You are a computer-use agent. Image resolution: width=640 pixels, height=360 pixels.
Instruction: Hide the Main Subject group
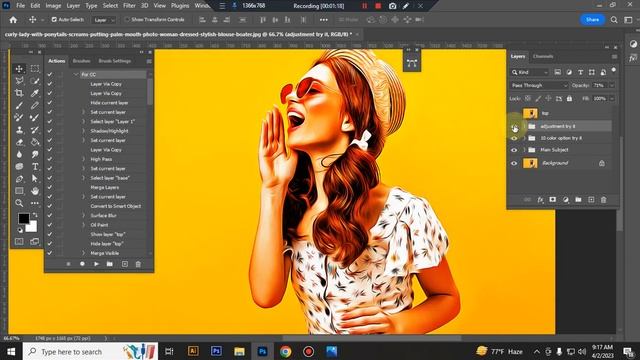(x=514, y=150)
